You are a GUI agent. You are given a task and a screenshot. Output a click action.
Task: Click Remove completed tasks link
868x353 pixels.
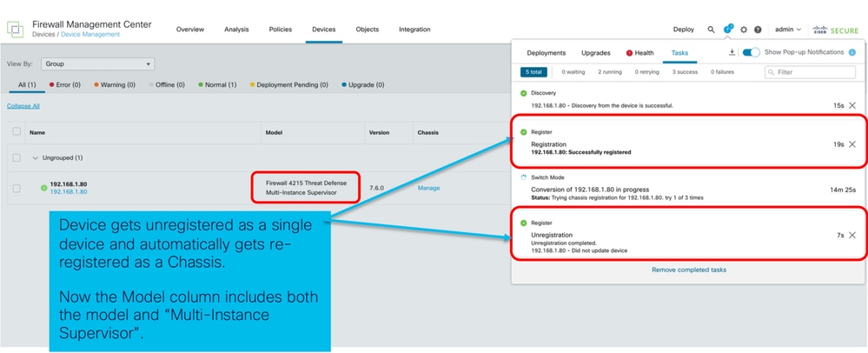pos(689,270)
